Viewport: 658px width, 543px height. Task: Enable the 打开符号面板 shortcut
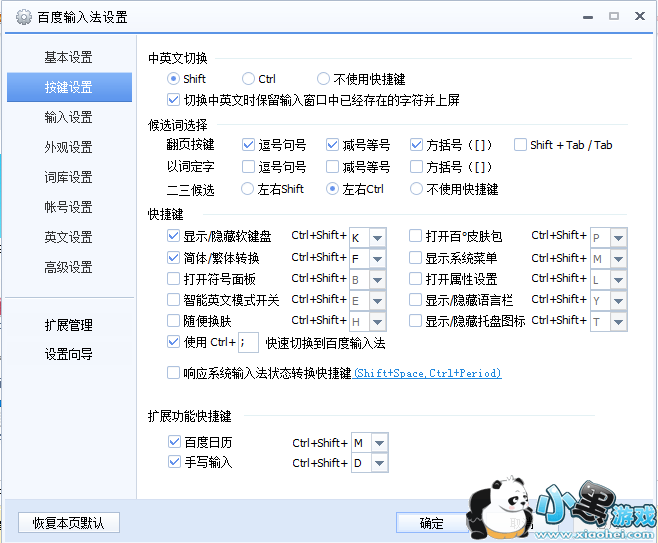pos(173,279)
